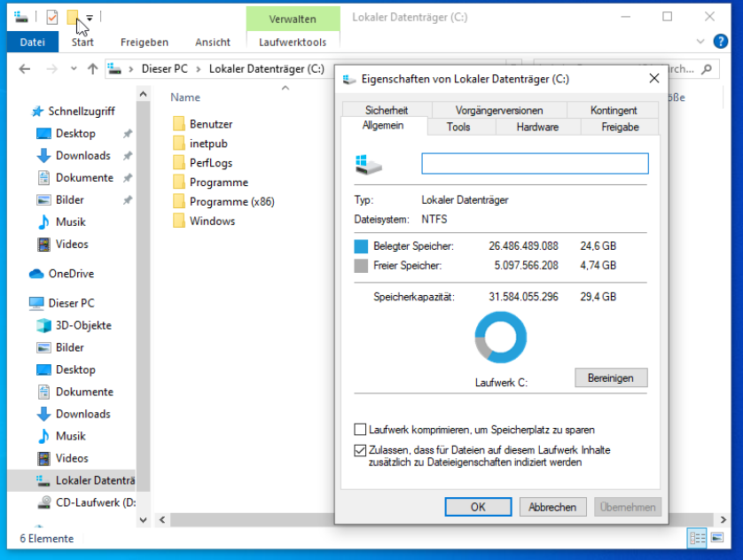Open the recent locations dropdown arrow
The image size is (743, 560).
pyautogui.click(x=72, y=69)
